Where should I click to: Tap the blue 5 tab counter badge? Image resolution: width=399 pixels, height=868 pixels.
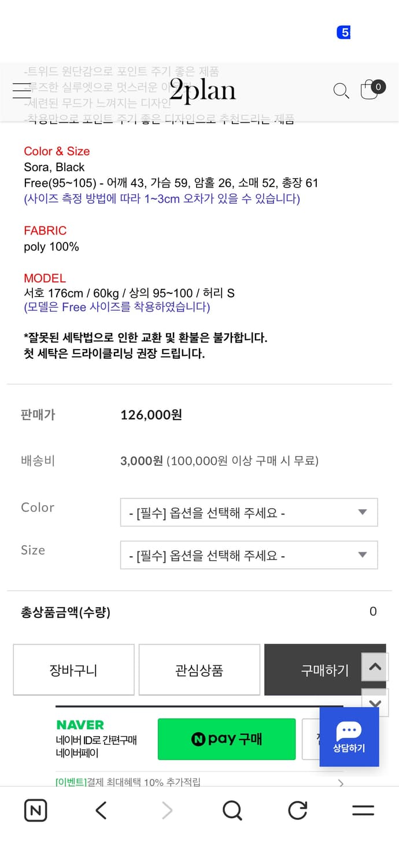[344, 32]
